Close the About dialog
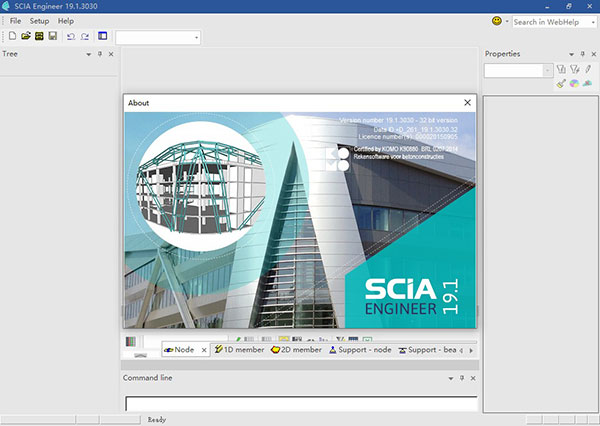 [467, 102]
